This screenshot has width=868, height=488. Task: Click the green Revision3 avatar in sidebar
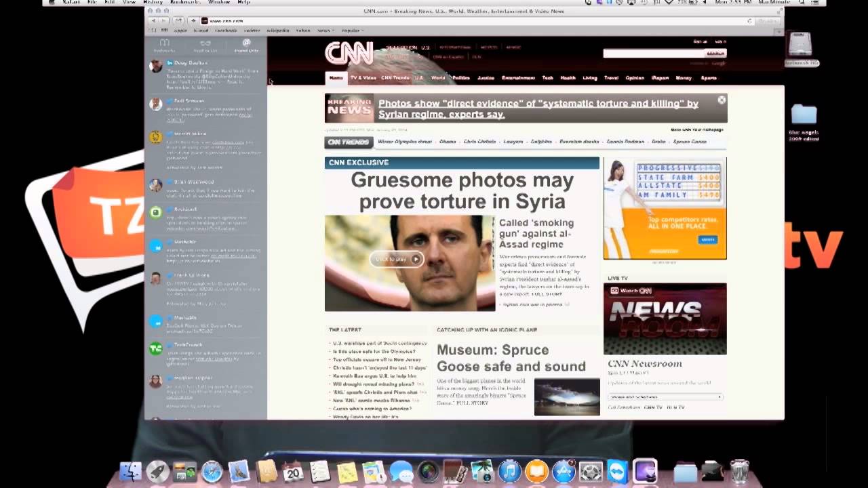pos(156,212)
